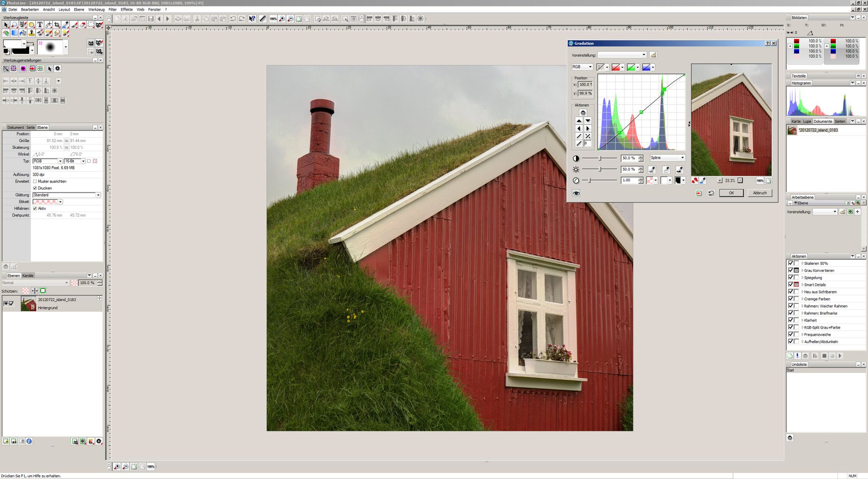This screenshot has height=479, width=868.
Task: Click the 20120722_island_0183 document thumbnail
Action: (x=792, y=130)
